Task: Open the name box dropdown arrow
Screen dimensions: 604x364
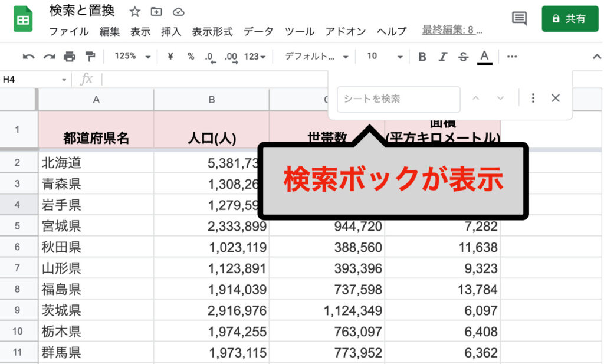Action: [64, 80]
